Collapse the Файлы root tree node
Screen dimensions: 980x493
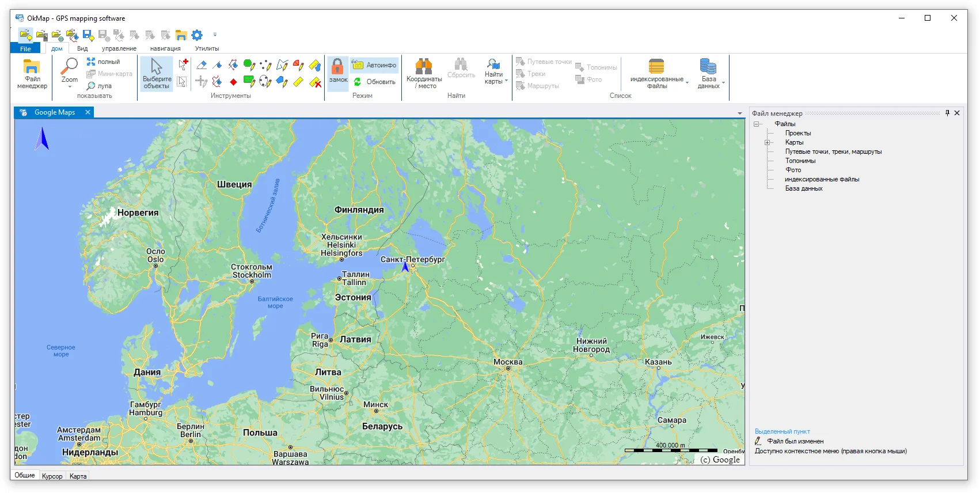click(757, 124)
